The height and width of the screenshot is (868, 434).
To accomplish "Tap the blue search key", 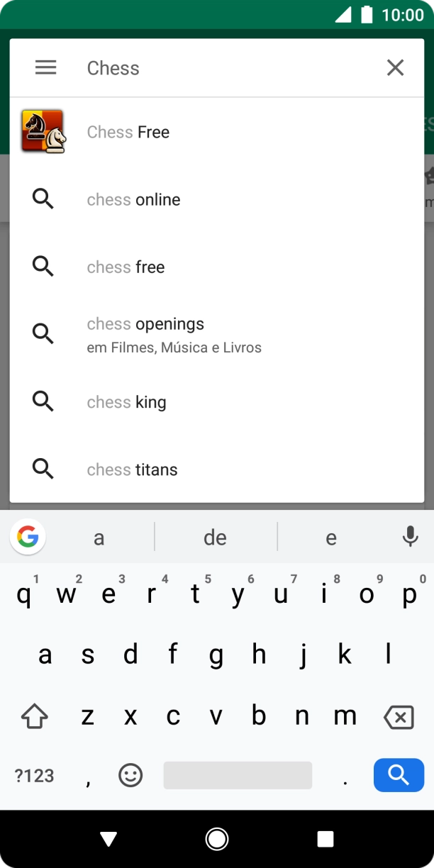I will [x=398, y=775].
